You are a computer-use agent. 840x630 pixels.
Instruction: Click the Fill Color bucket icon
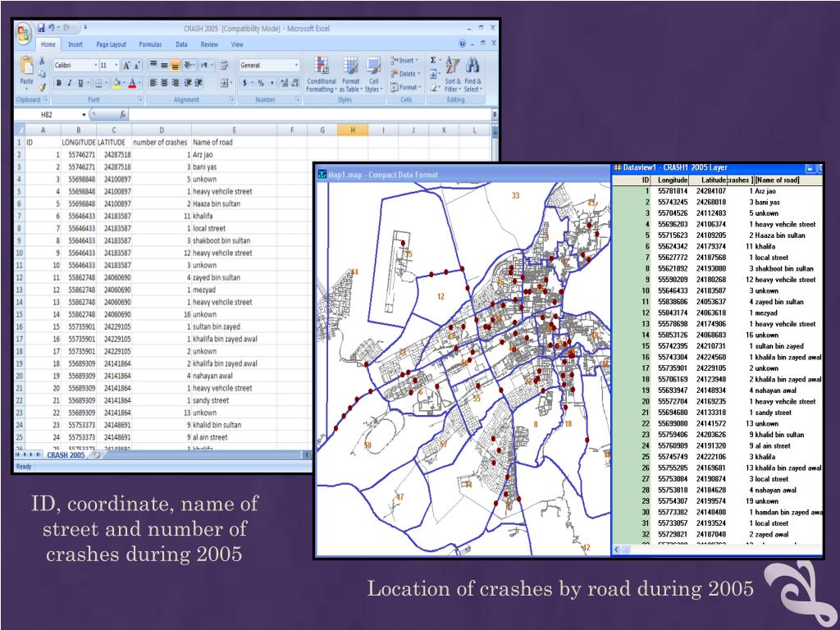point(116,83)
